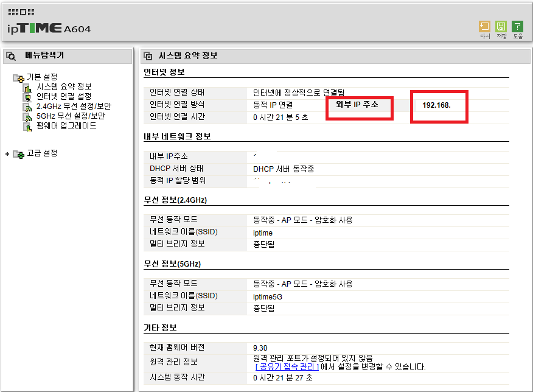
Task: Open the 공유기 접속 관리 link
Action: pyautogui.click(x=287, y=367)
